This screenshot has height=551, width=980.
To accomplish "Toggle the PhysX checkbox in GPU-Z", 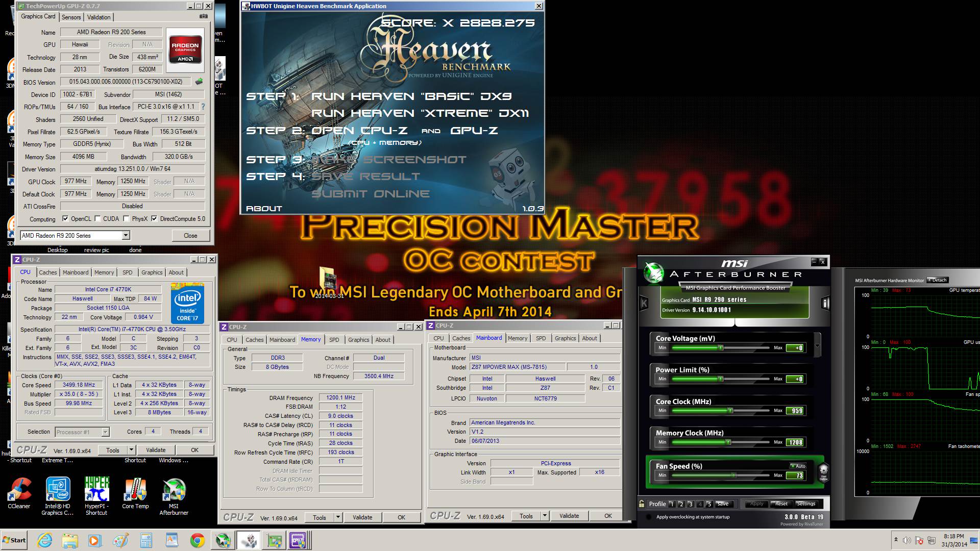I will click(126, 219).
